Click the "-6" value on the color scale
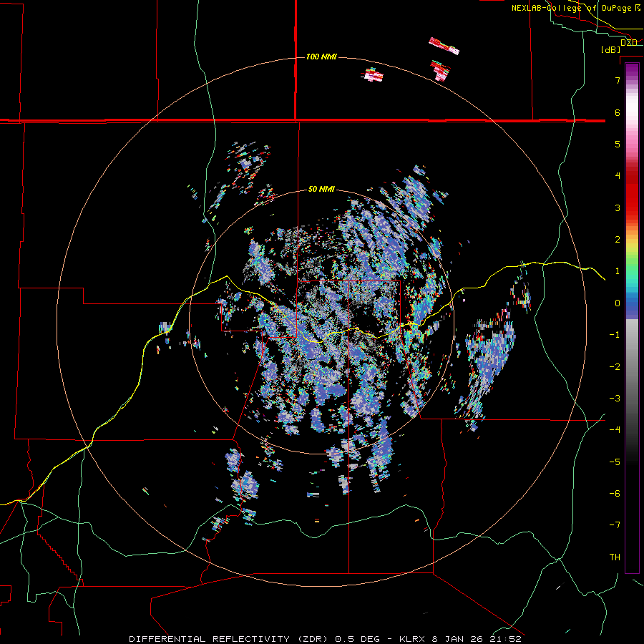 click(615, 494)
